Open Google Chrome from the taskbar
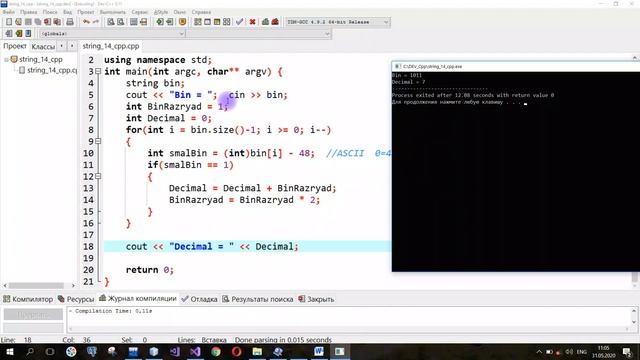The image size is (640, 360). point(216,351)
